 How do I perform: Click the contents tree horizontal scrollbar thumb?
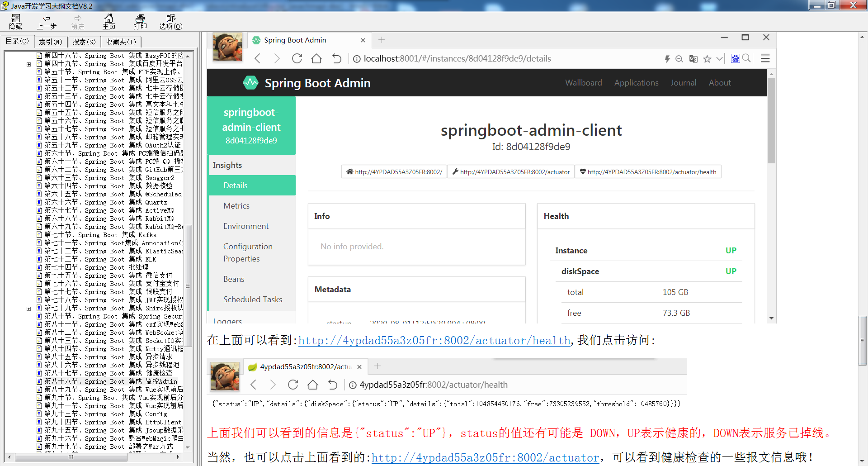coord(71,457)
